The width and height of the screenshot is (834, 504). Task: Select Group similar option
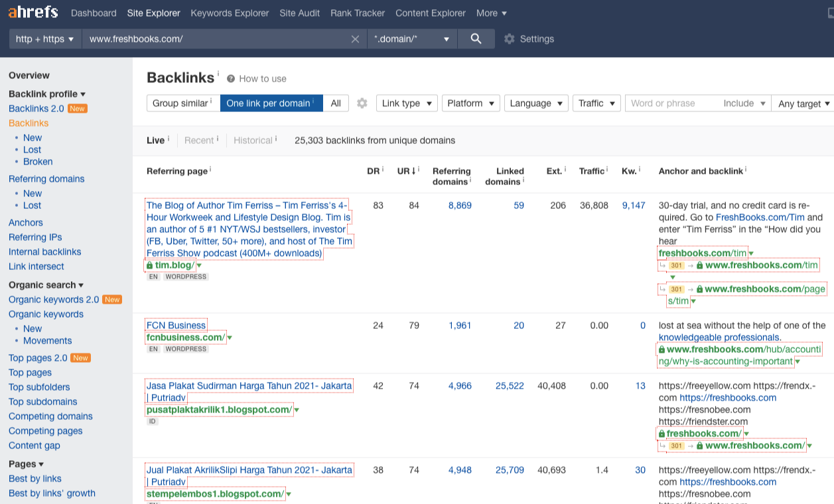point(183,103)
